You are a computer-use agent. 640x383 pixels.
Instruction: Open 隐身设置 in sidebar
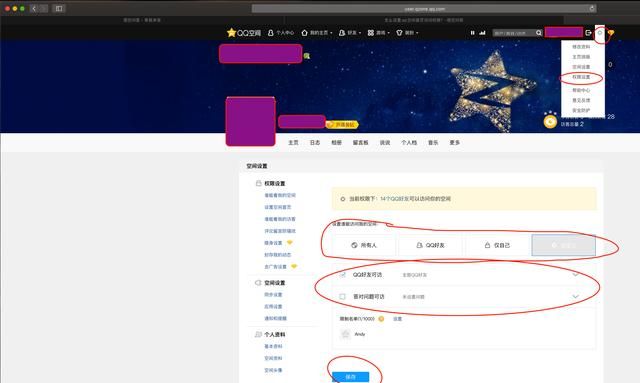tap(273, 243)
